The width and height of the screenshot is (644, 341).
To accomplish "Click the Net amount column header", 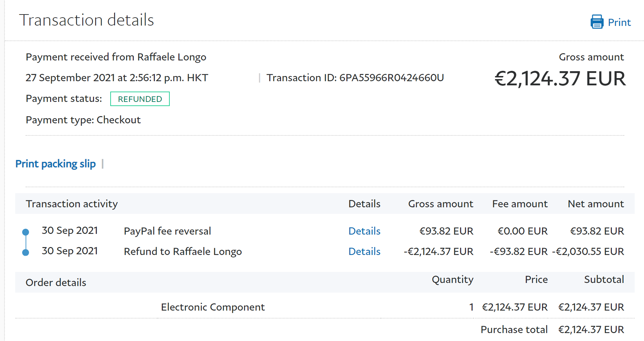I will [596, 204].
